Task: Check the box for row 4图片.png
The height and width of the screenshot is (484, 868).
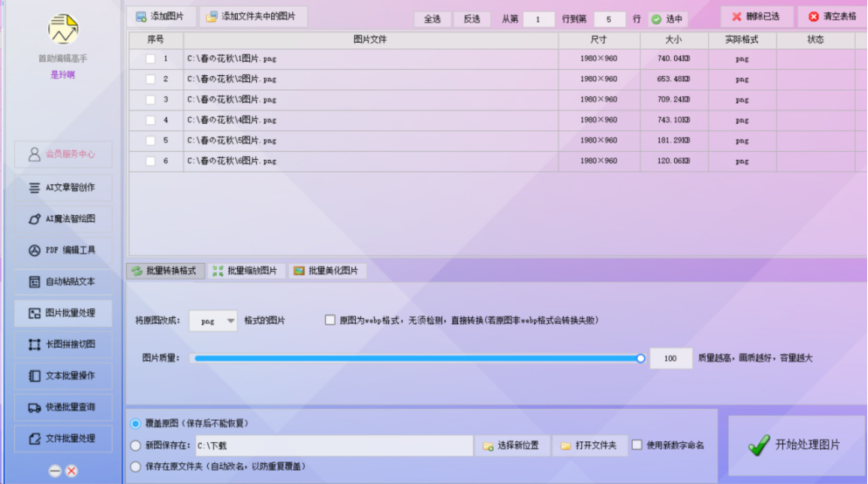Action: click(150, 120)
